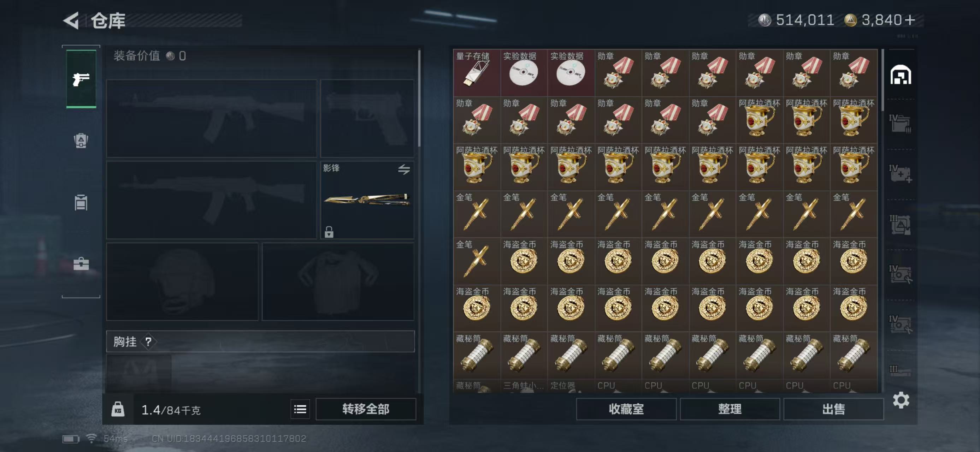Click the 胸挂 question mark help icon
The height and width of the screenshot is (452, 980).
148,341
